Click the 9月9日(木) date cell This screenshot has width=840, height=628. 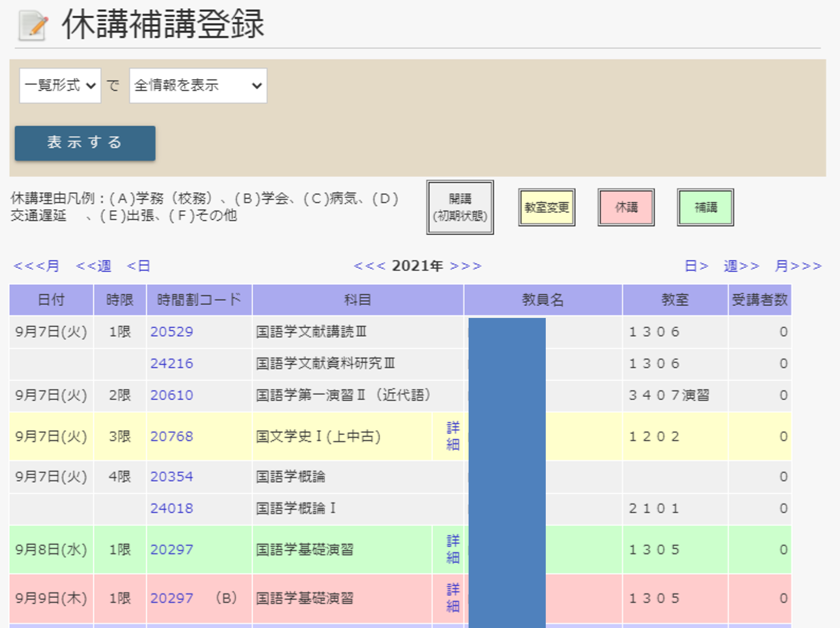(x=51, y=598)
